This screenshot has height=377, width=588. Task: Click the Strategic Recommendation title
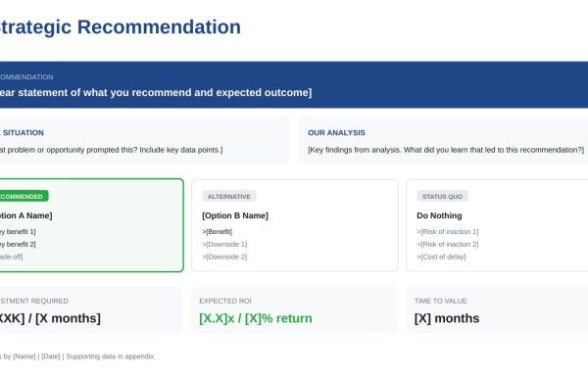(120, 27)
